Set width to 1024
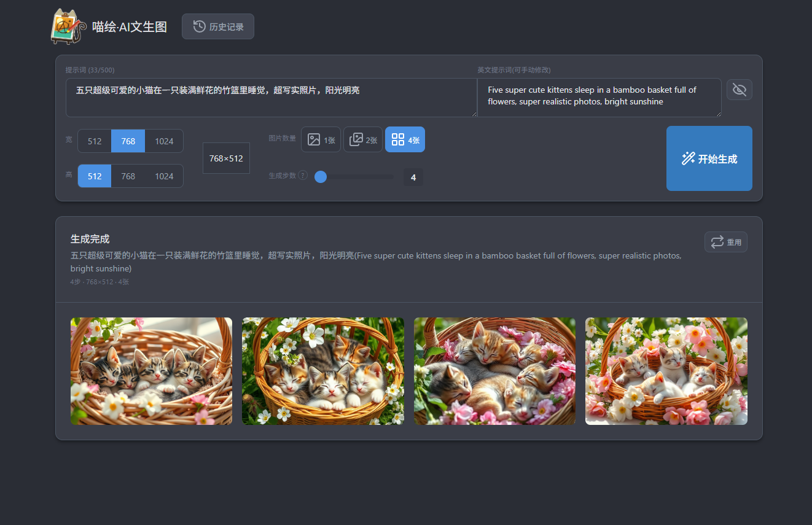The width and height of the screenshot is (812, 525). click(164, 141)
